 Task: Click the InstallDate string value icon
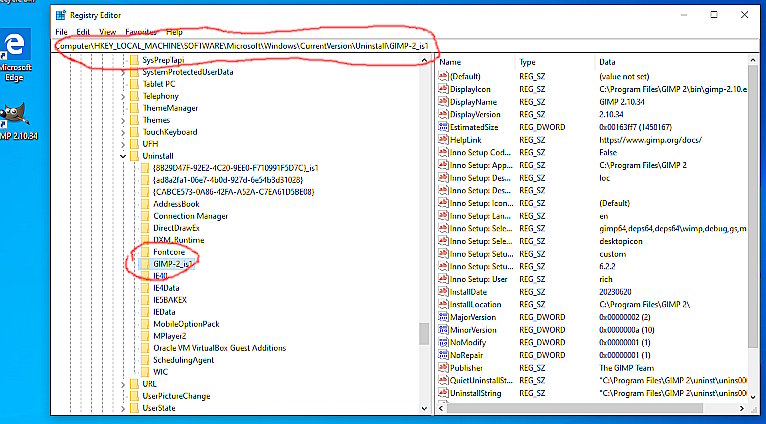[443, 292]
